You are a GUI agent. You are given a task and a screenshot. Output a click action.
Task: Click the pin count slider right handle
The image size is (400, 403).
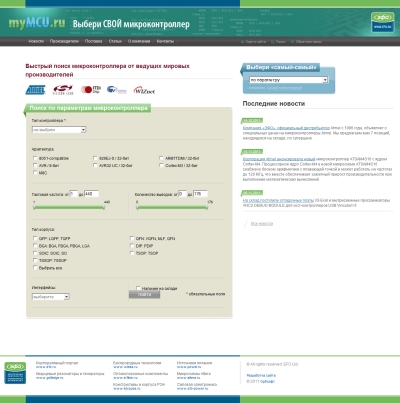point(207,207)
